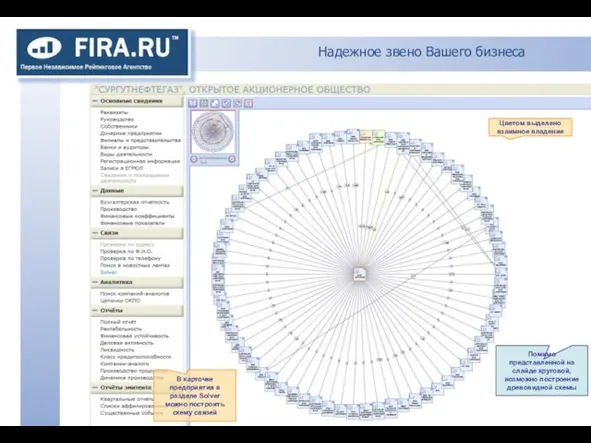The width and height of the screenshot is (591, 443).
Task: Click the grid icon in the diagram toolbar
Action: [204, 103]
